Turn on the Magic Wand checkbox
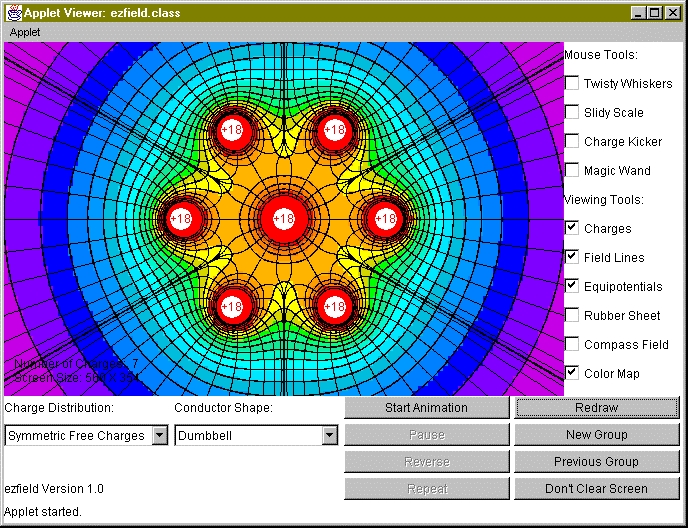This screenshot has height=528, width=688. click(x=572, y=170)
